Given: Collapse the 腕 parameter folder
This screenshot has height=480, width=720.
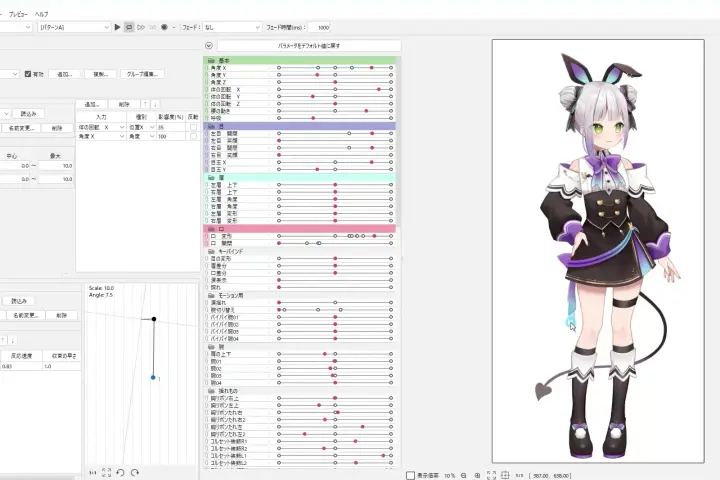Looking at the screenshot, I should [x=211, y=347].
